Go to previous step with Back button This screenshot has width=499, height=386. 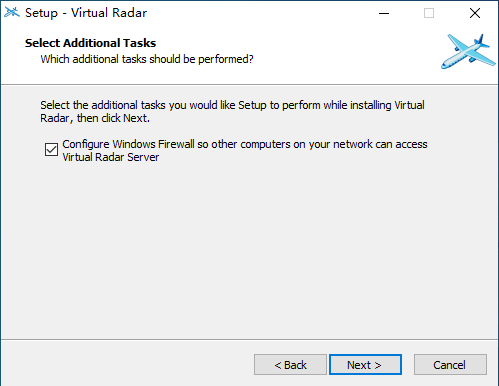290,364
